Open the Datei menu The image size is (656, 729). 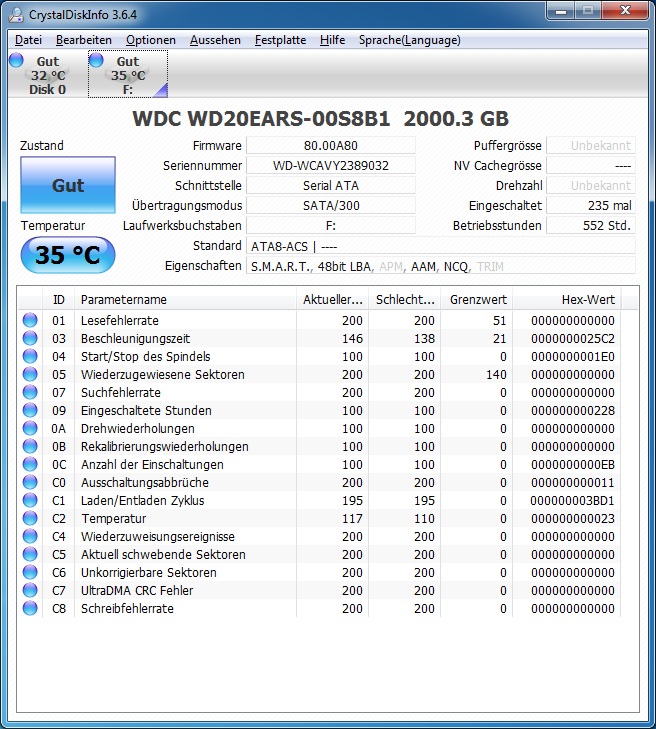pyautogui.click(x=28, y=40)
